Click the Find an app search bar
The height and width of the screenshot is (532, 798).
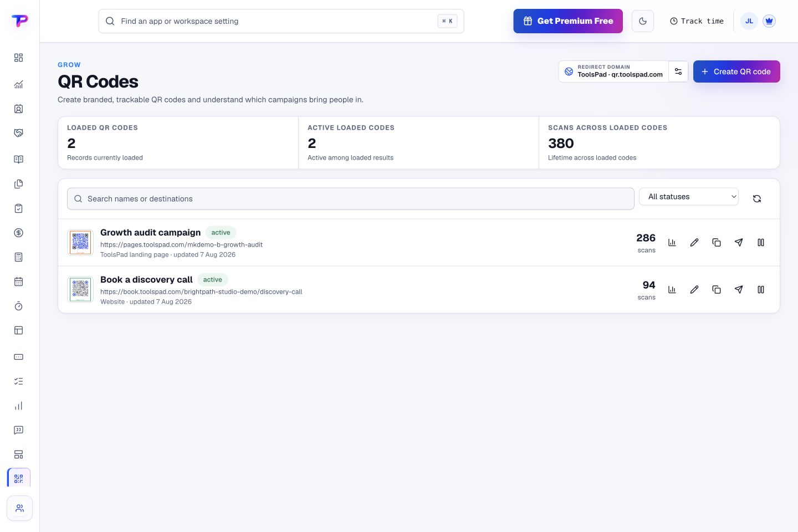281,21
